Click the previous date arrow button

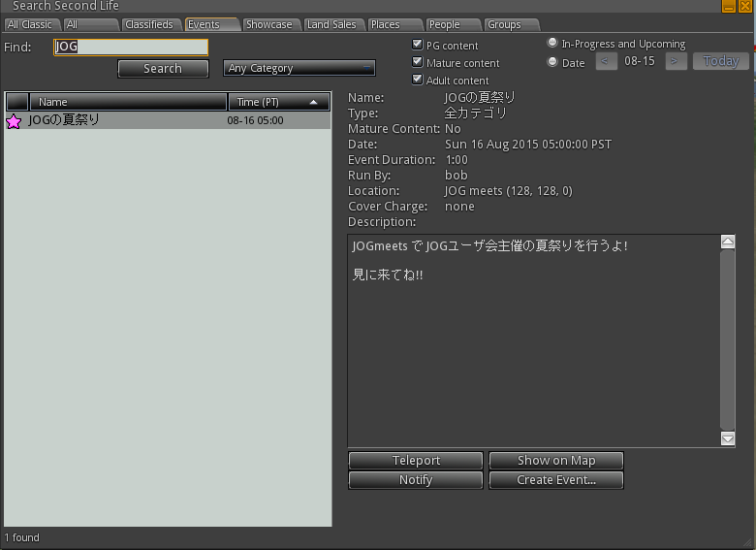tap(606, 61)
